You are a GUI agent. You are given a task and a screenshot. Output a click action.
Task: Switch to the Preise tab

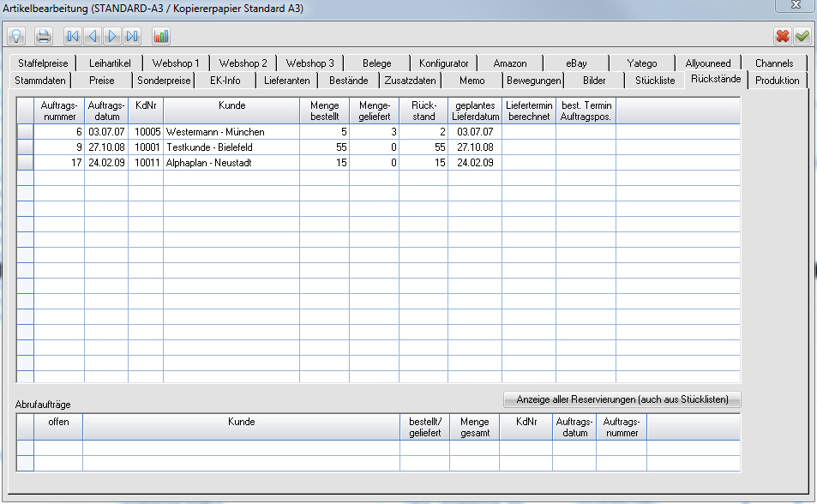(x=102, y=81)
